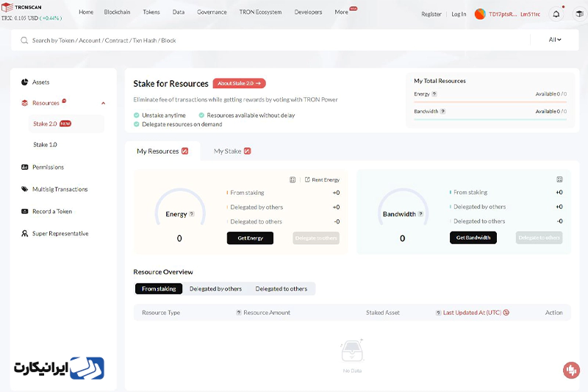Click the Log In link
The width and height of the screenshot is (588, 392).
pyautogui.click(x=459, y=14)
